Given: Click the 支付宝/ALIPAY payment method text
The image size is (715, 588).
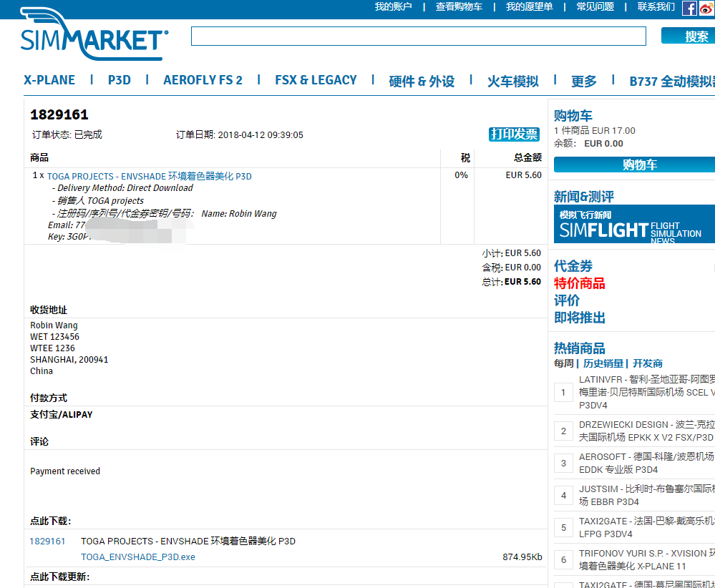Looking at the screenshot, I should (61, 414).
